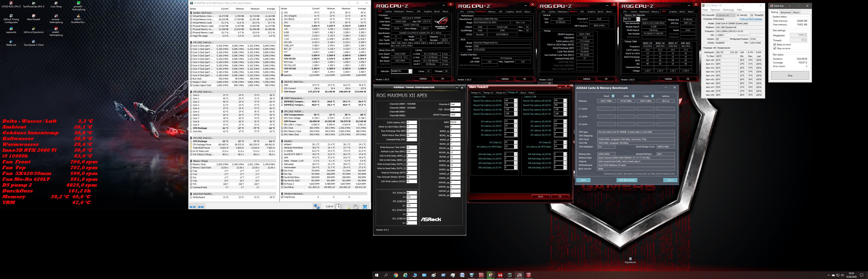868x279 pixels.
Task: Switch to the Advanced tab in RAM Test
Action: pyautogui.click(x=785, y=12)
